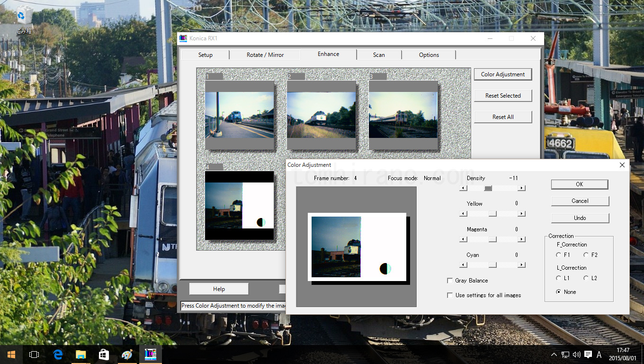The image size is (644, 364).
Task: Select the F1 correction radio button
Action: click(x=559, y=255)
